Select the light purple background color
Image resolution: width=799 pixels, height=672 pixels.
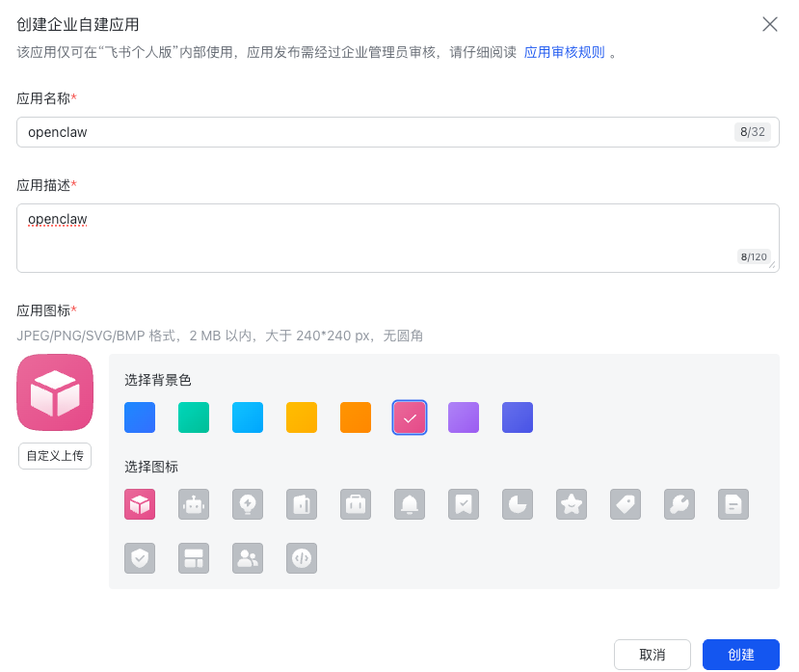(464, 417)
